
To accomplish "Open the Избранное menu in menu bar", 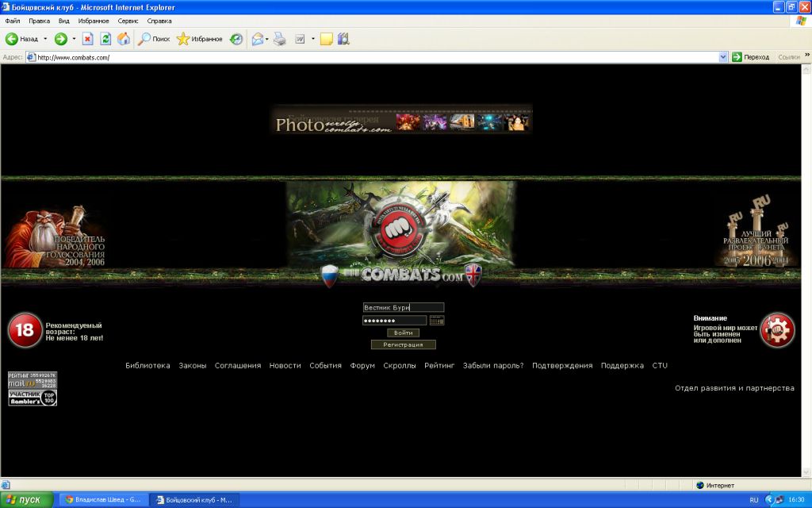I will pyautogui.click(x=94, y=21).
